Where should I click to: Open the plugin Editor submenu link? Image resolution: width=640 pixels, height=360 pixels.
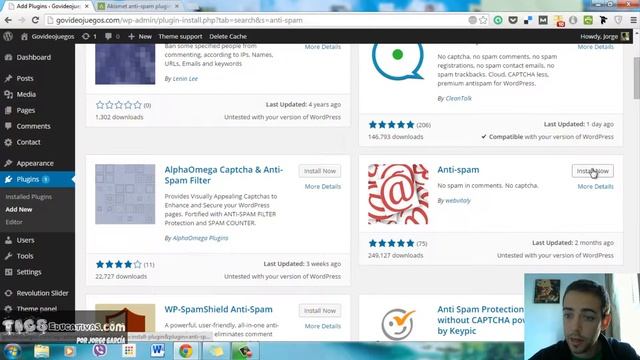click(14, 222)
